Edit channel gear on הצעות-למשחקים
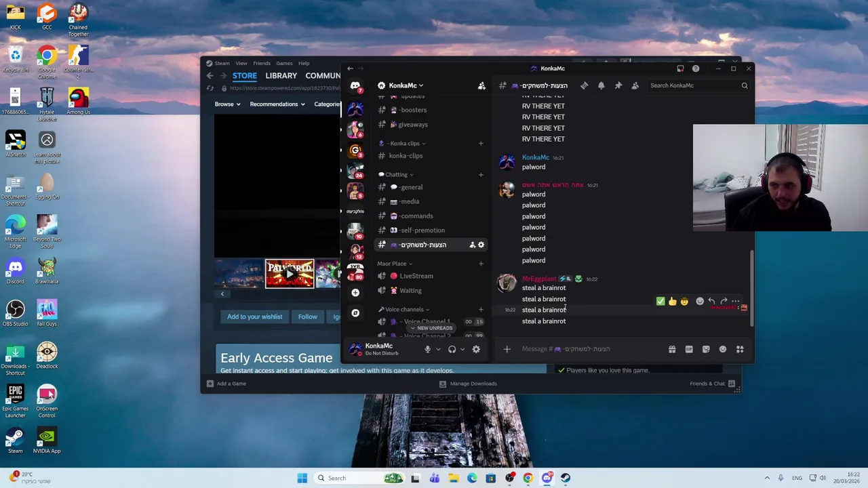Image resolution: width=868 pixels, height=488 pixels. [x=481, y=245]
